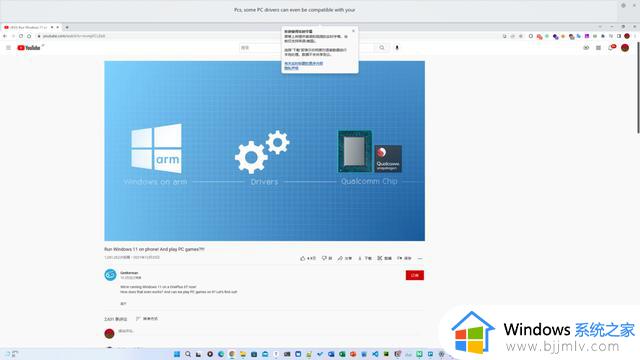Open YouTube notifications bell
This screenshot has width=640, height=360.
[x=611, y=48]
